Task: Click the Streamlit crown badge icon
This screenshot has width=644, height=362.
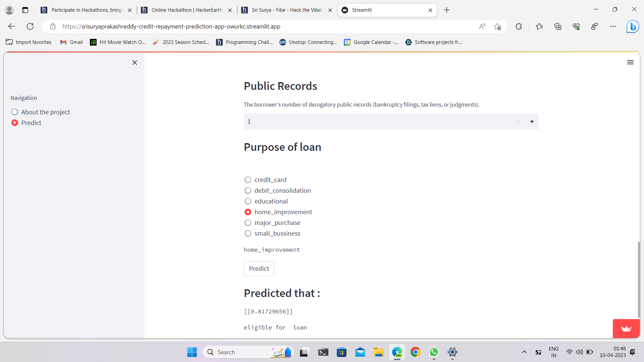Action: pyautogui.click(x=626, y=328)
